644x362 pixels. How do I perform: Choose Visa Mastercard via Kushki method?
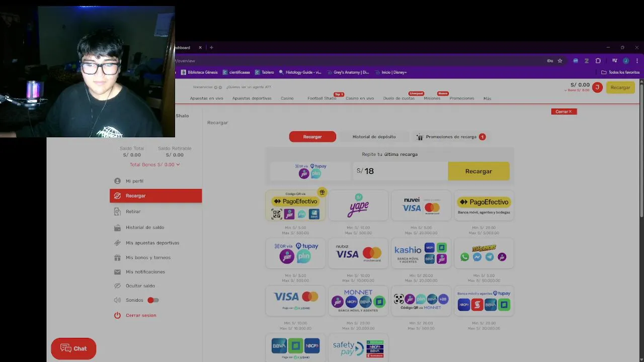[295, 301]
